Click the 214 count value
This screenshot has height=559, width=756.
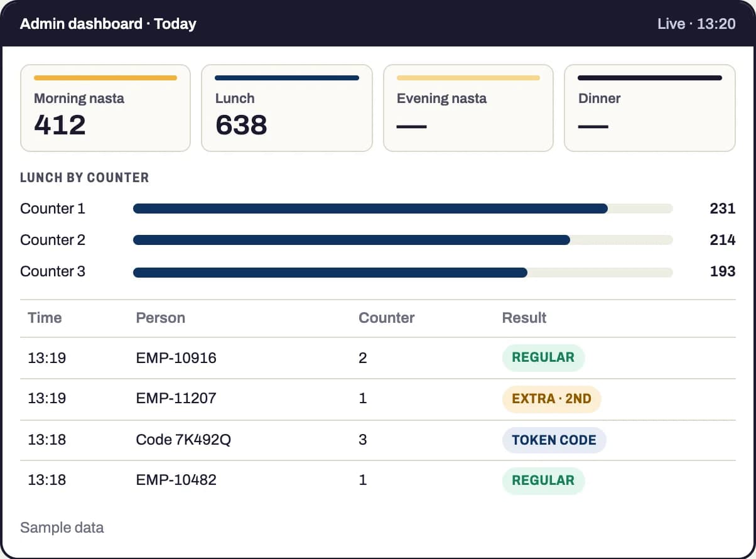pyautogui.click(x=723, y=240)
